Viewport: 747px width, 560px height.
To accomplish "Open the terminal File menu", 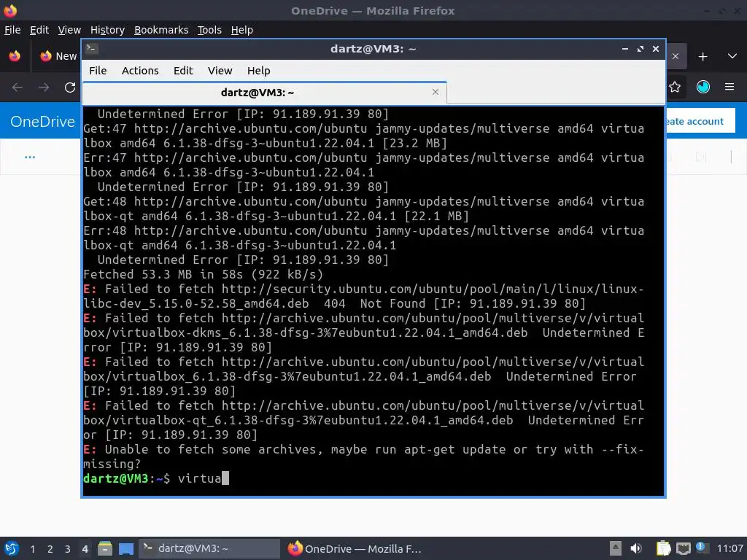I will [x=98, y=71].
